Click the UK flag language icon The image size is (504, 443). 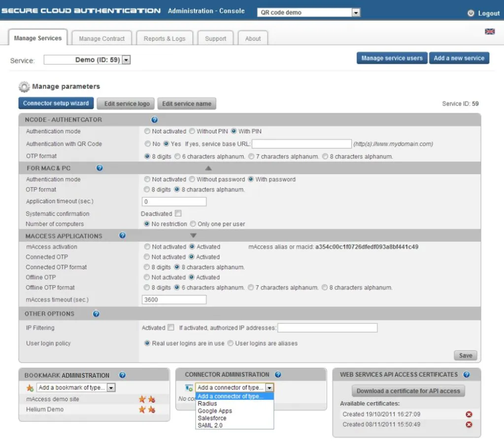[x=490, y=31]
